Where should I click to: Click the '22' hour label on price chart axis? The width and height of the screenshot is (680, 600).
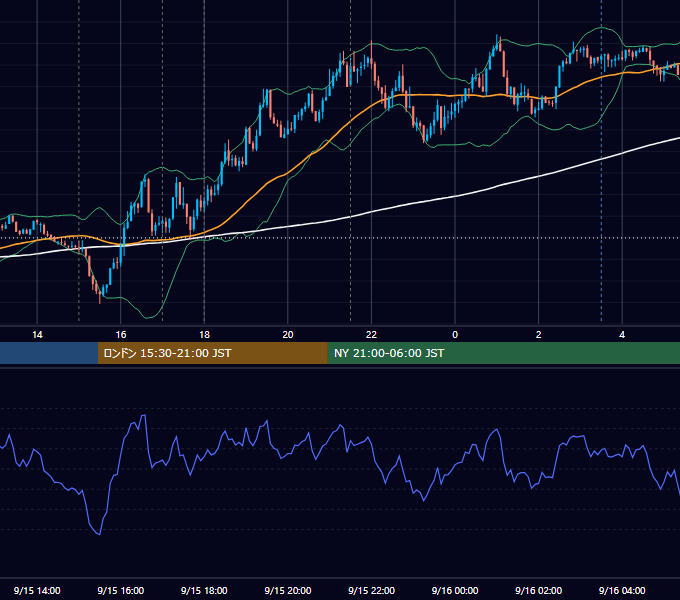(x=371, y=335)
